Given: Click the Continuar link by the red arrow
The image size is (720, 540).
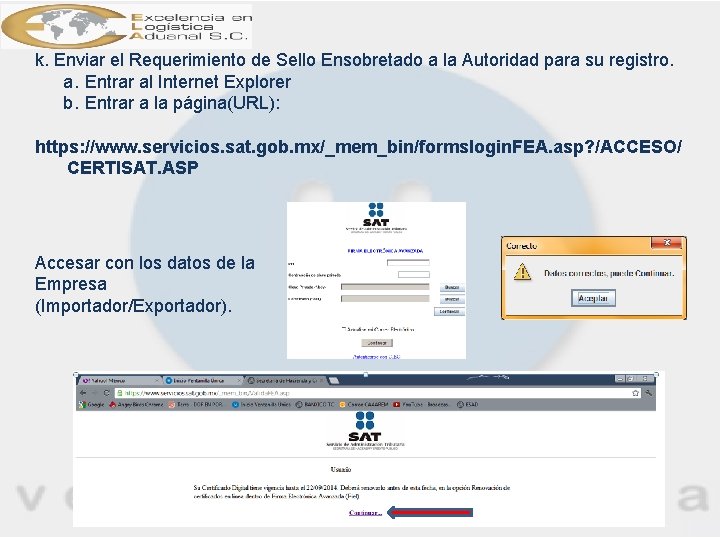Looking at the screenshot, I should pos(365,513).
